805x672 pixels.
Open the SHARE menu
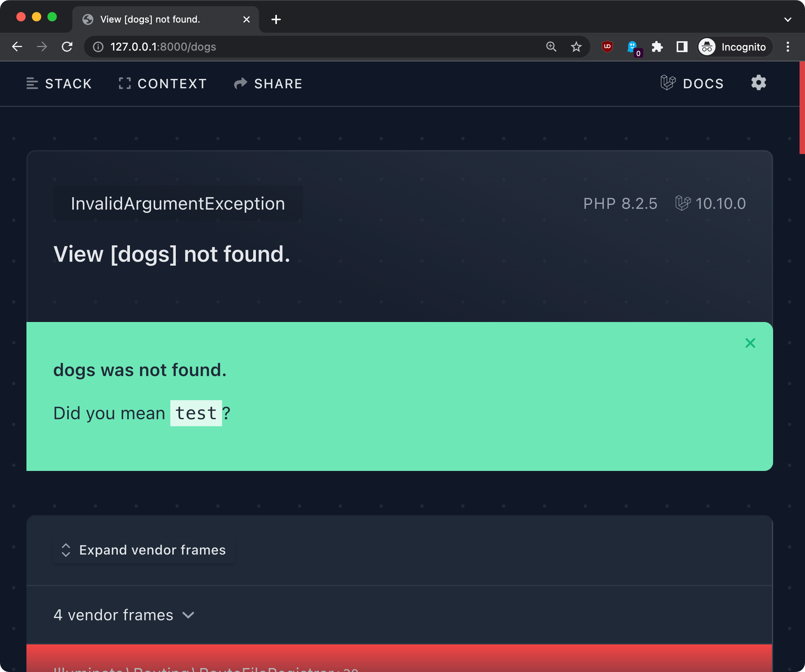point(268,84)
